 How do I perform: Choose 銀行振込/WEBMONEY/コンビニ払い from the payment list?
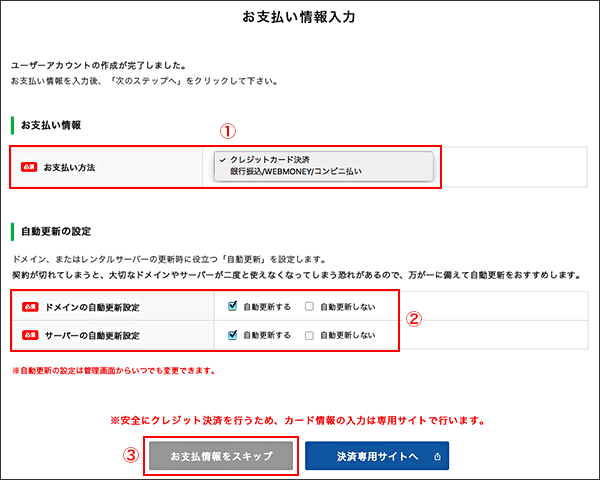(x=295, y=172)
